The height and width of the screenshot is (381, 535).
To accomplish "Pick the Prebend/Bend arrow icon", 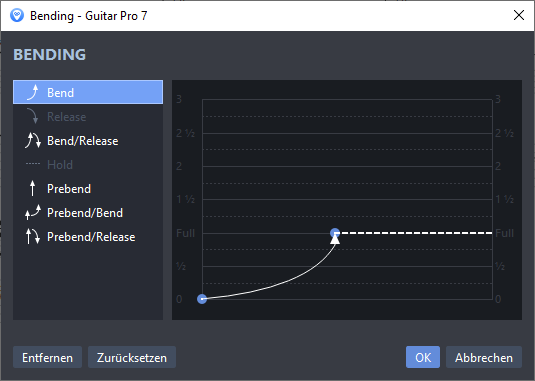I will coord(33,213).
